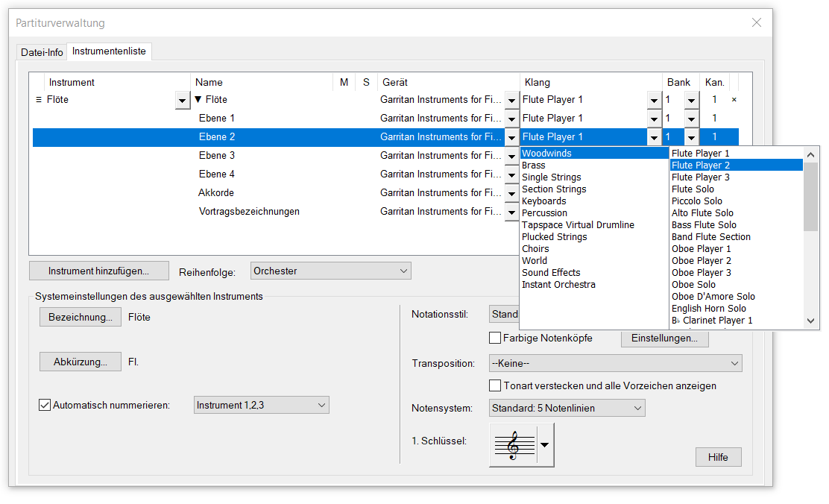Click the treble clef symbol for 1. Schlüssel

coord(514,445)
